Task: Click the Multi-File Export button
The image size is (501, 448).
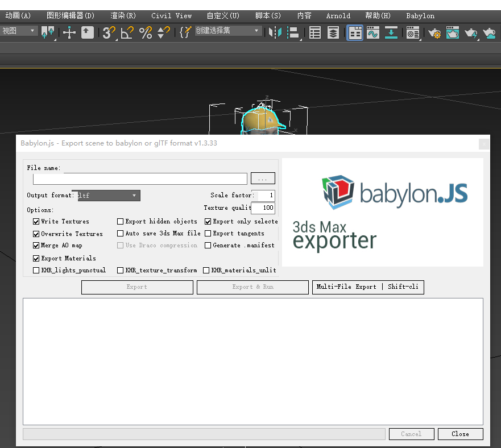Action: (x=368, y=287)
